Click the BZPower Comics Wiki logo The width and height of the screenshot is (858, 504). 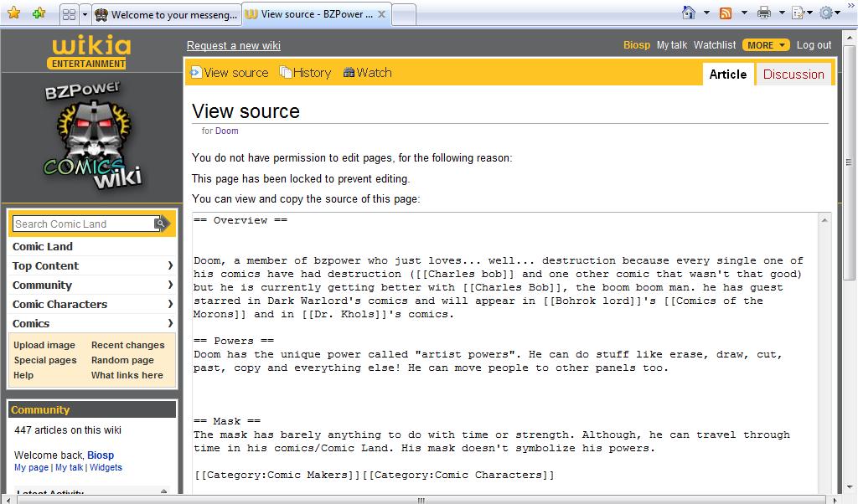pyautogui.click(x=92, y=134)
